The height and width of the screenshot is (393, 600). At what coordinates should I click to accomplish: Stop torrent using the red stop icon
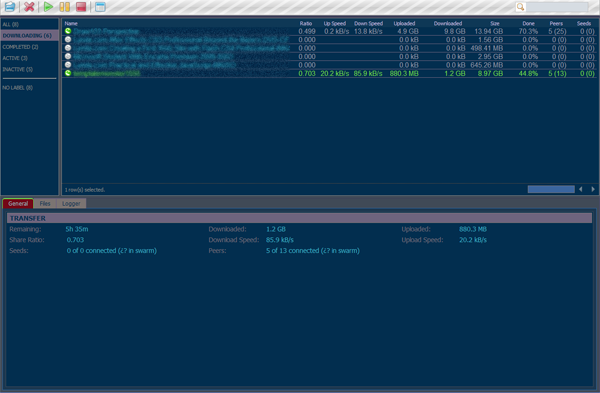click(81, 7)
